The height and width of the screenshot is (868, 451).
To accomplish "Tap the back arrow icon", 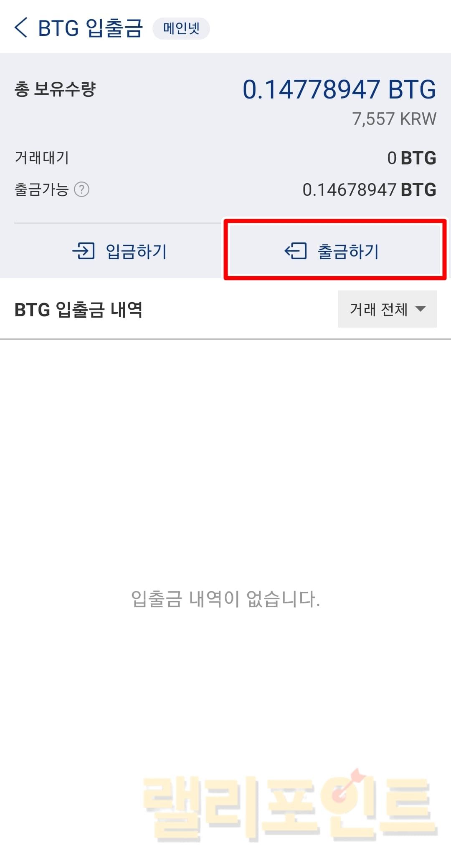I will point(21,28).
